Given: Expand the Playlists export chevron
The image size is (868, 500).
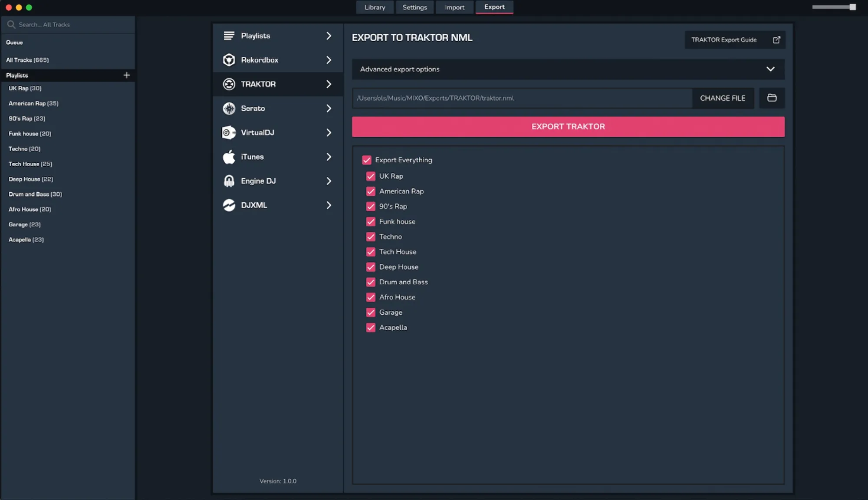Looking at the screenshot, I should [x=329, y=36].
